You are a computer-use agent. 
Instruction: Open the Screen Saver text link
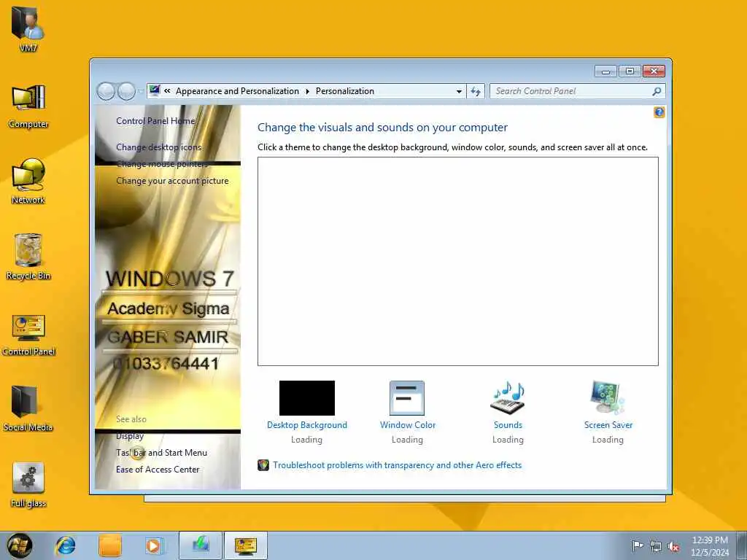pos(608,425)
